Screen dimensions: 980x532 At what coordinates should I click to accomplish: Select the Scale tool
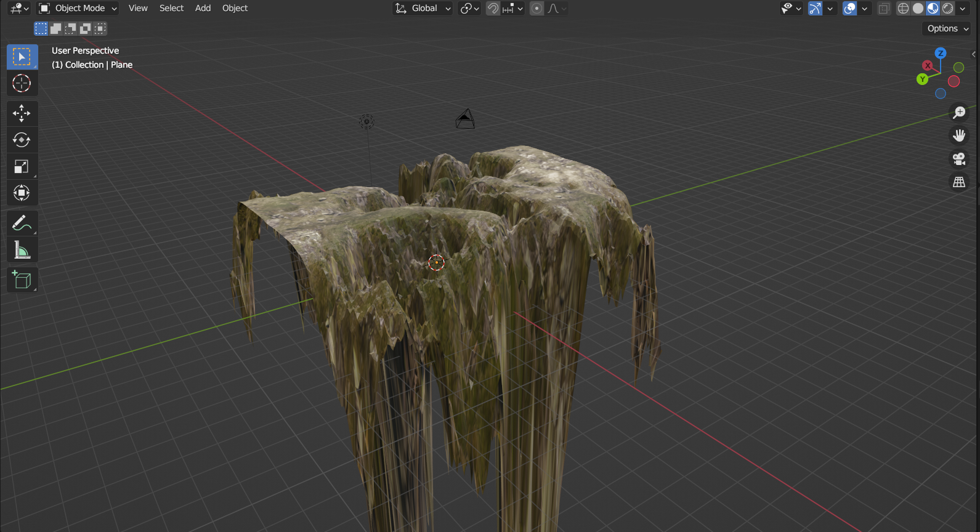click(22, 167)
